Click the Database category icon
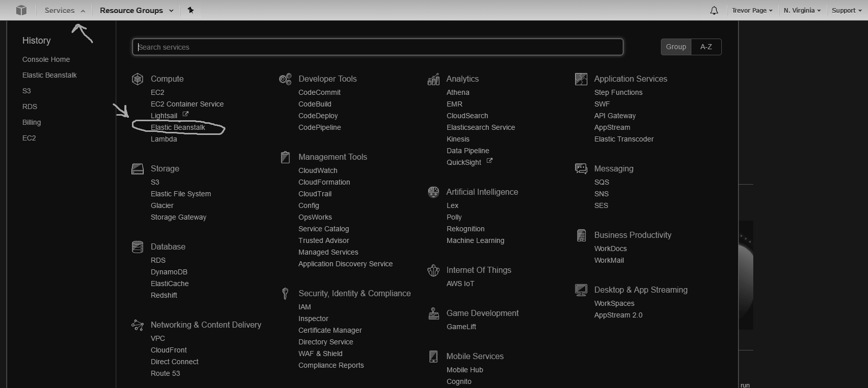Viewport: 868px width, 388px height. [137, 246]
